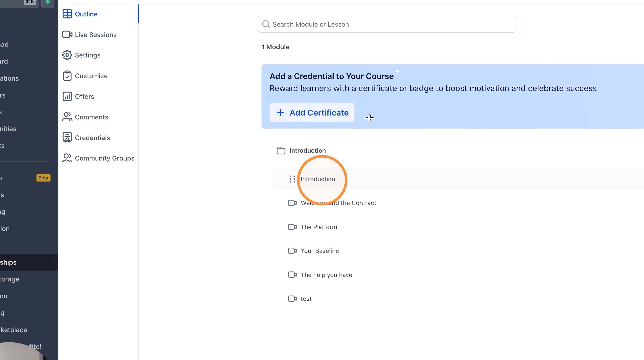This screenshot has width=644, height=360.
Task: Click the Add Certificate button
Action: tap(312, 113)
